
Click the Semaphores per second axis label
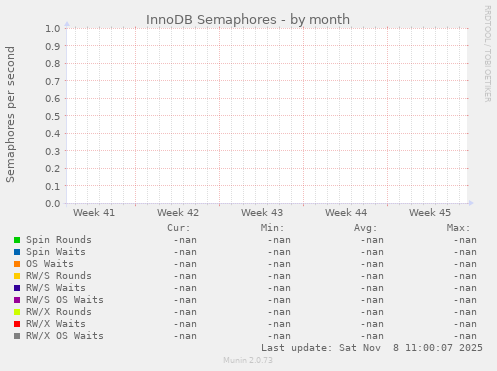10,114
